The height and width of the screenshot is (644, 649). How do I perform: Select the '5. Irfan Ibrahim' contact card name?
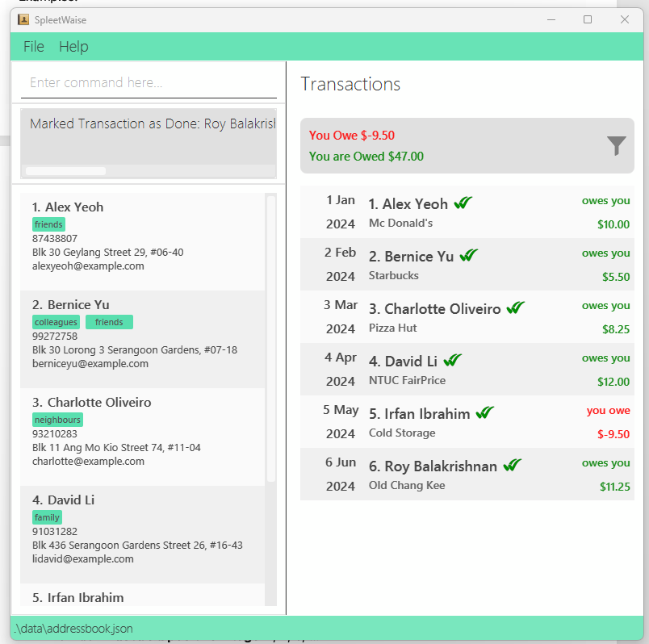coord(77,598)
